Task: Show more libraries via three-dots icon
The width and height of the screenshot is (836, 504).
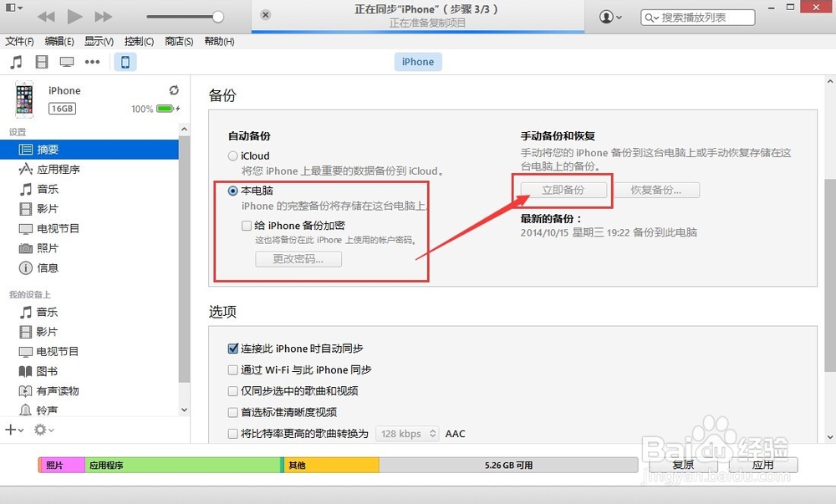Action: coord(92,63)
